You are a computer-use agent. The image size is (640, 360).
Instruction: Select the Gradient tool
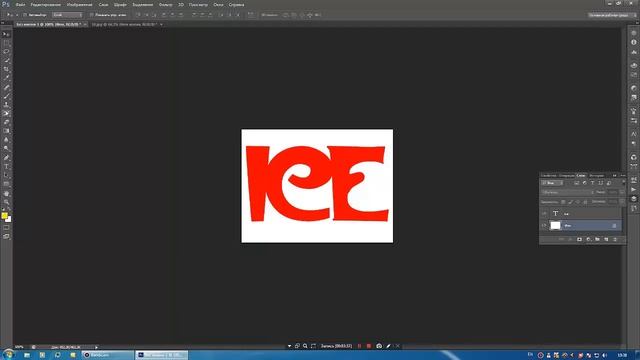6,131
